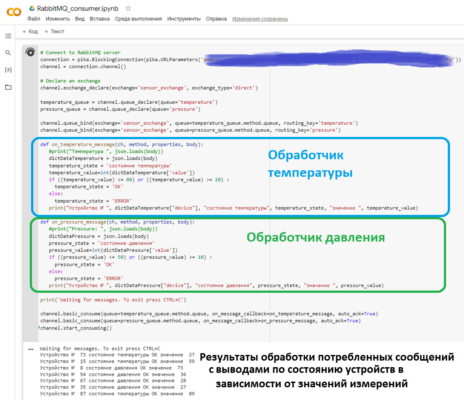Open the Инструменты menu

point(184,19)
